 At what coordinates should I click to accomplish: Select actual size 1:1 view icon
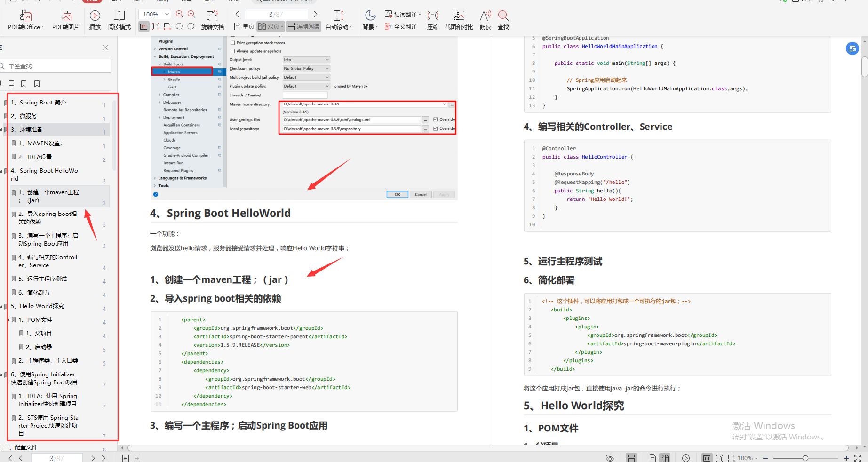144,27
